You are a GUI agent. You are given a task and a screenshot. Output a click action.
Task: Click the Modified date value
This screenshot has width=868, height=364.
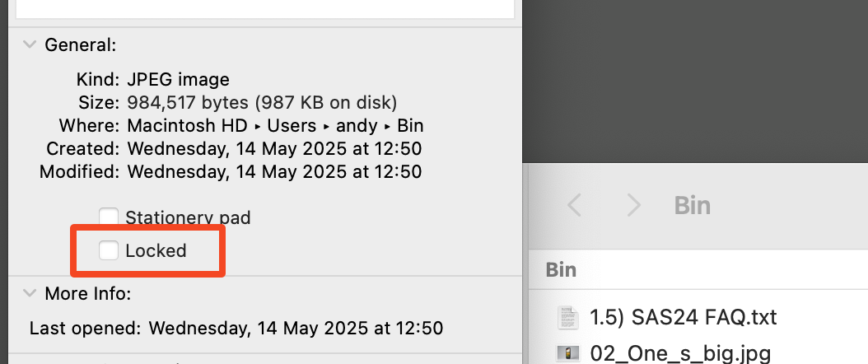(274, 172)
